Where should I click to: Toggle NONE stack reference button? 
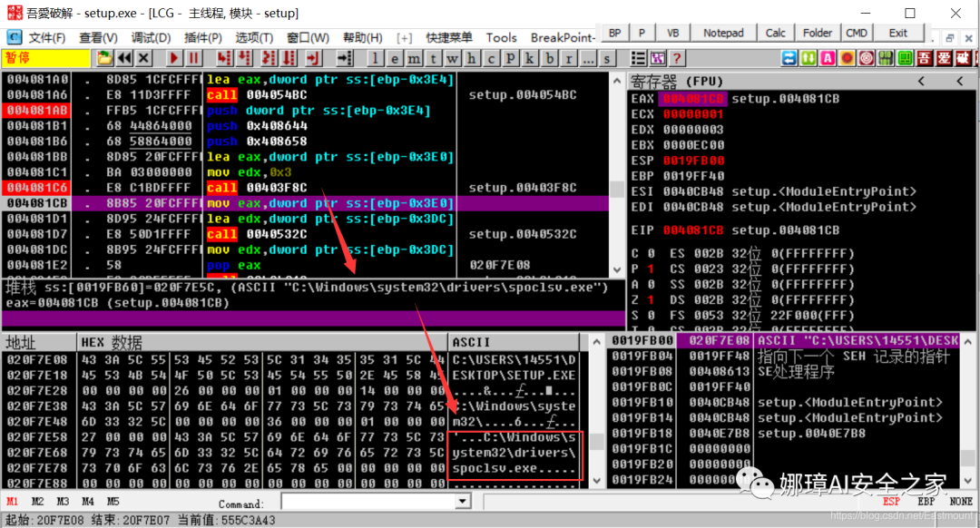pyautogui.click(x=961, y=501)
